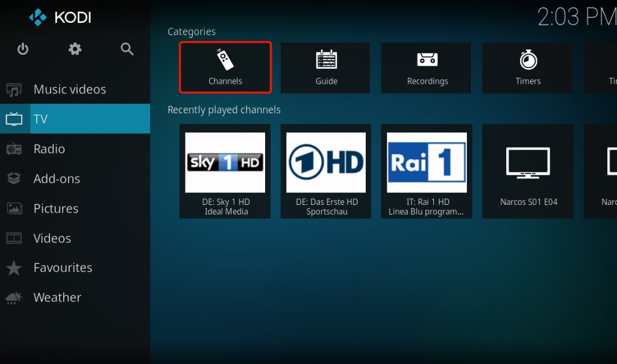The width and height of the screenshot is (617, 364).
Task: Click the 'DE: Das Erste HD' label
Action: point(327,202)
